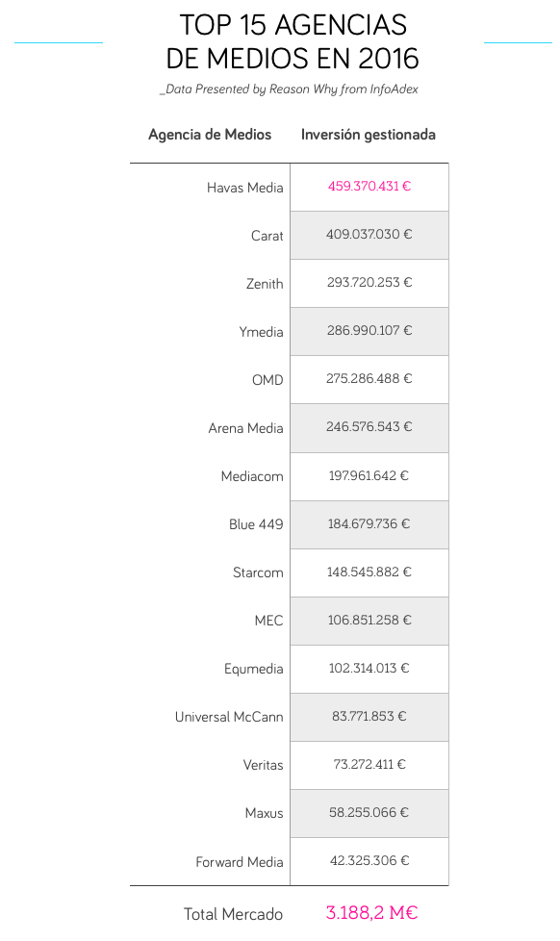The height and width of the screenshot is (941, 560).
Task: Click the Veritas agency label
Action: coord(263,765)
